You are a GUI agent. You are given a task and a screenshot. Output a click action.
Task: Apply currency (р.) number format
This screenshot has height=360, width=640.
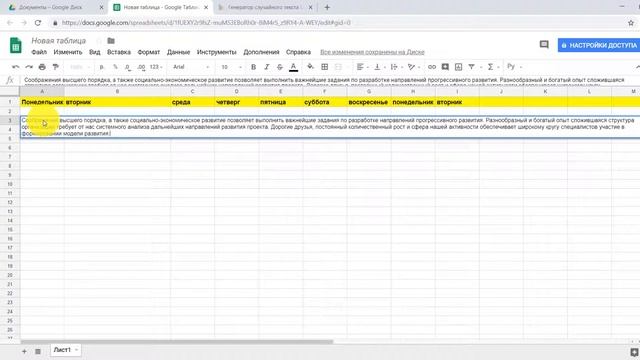click(x=102, y=67)
